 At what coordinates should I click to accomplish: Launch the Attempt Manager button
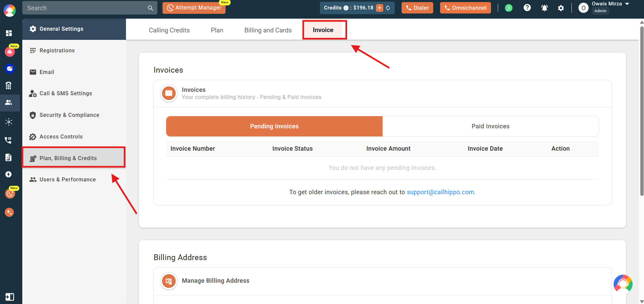(x=194, y=8)
